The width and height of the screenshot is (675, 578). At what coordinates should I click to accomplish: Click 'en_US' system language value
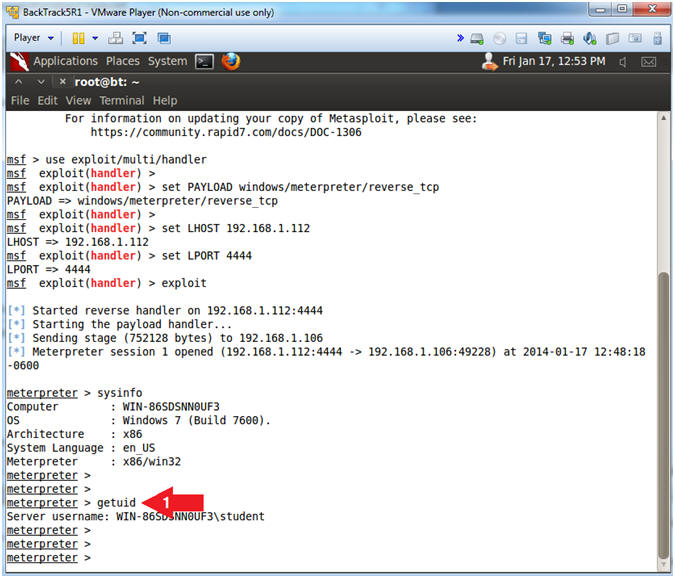[x=139, y=448]
